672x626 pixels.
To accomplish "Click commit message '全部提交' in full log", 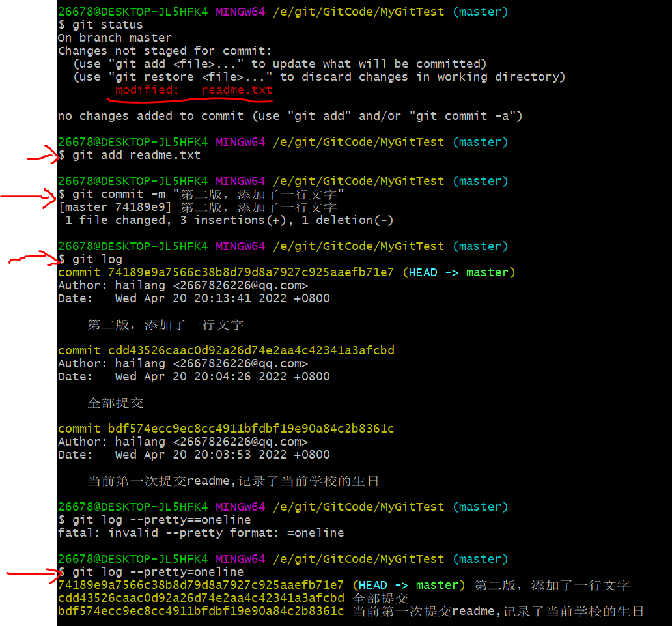I will [x=115, y=403].
